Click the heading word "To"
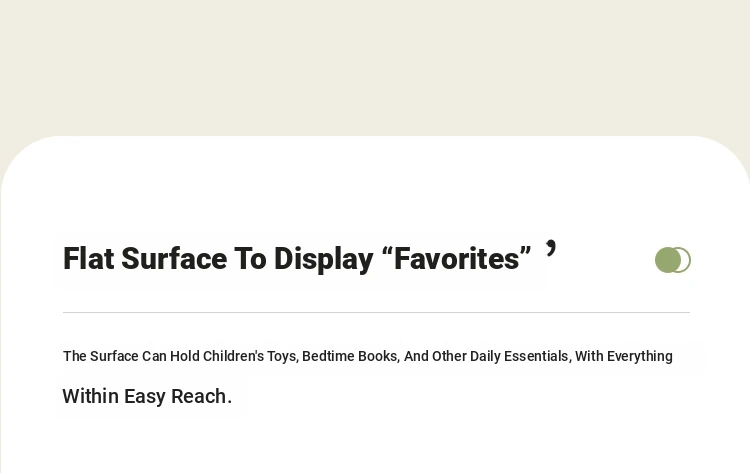 coord(250,259)
